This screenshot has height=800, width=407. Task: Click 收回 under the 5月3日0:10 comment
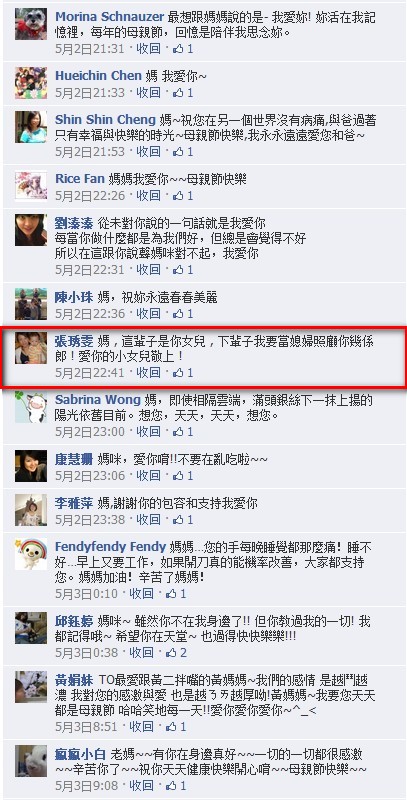pyautogui.click(x=141, y=594)
